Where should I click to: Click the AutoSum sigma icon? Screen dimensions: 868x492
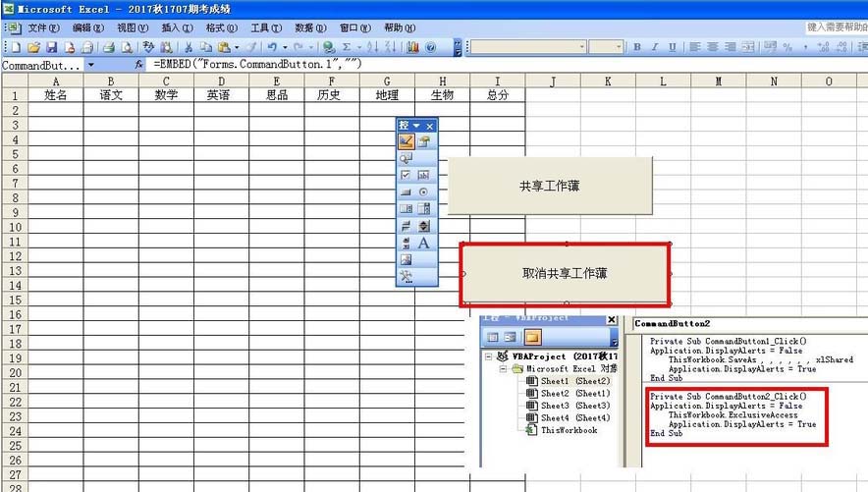[347, 47]
